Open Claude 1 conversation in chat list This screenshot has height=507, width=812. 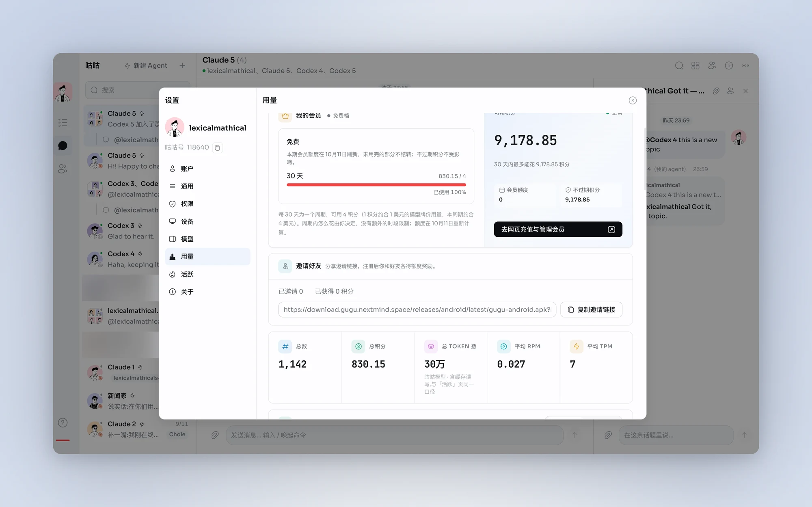(122, 372)
